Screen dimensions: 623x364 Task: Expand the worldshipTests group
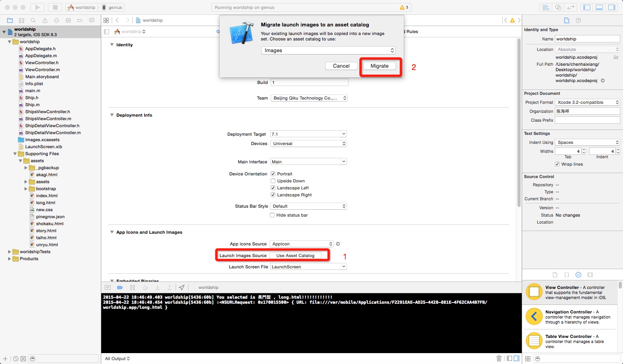point(9,252)
